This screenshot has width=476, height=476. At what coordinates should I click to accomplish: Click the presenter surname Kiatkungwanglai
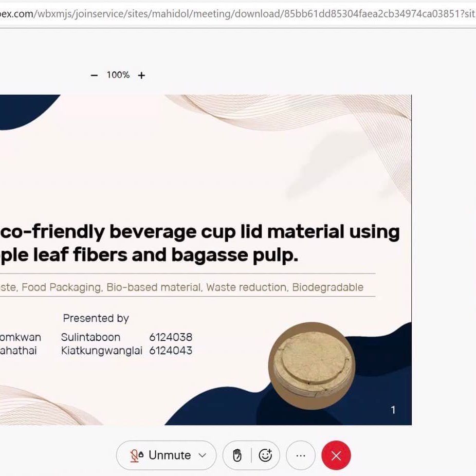[101, 351]
